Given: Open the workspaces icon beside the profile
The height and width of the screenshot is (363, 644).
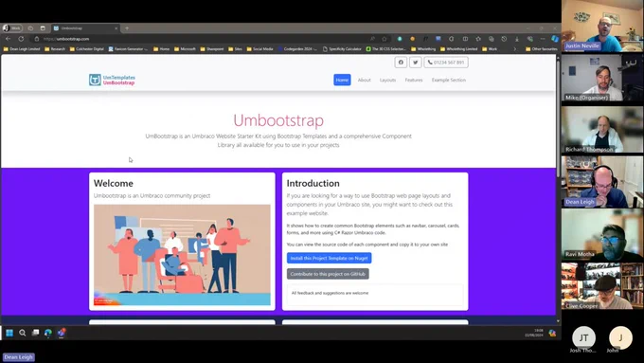Looking at the screenshot, I should point(30,27).
